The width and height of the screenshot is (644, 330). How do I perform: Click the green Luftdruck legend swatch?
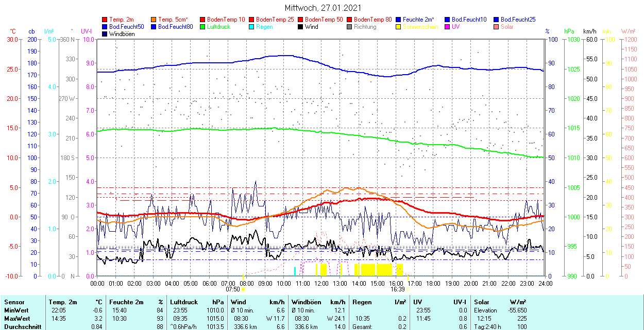[203, 27]
